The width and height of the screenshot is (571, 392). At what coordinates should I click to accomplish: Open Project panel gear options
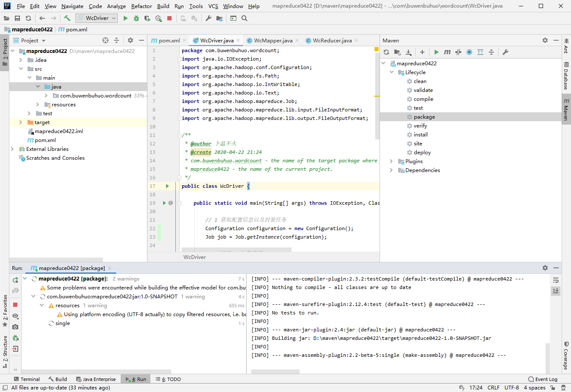[x=130, y=40]
